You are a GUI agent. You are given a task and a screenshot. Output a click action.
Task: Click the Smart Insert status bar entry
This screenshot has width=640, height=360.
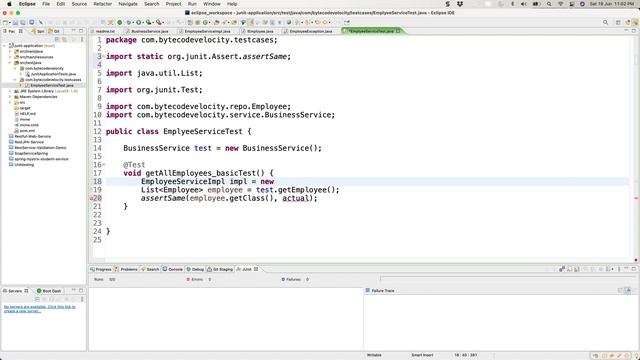coord(422,355)
